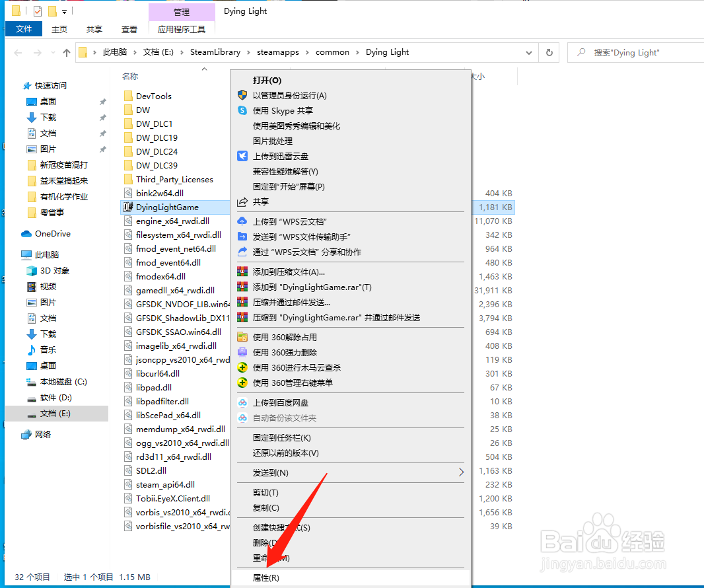Click the WPS share and collaborate icon

(x=242, y=252)
